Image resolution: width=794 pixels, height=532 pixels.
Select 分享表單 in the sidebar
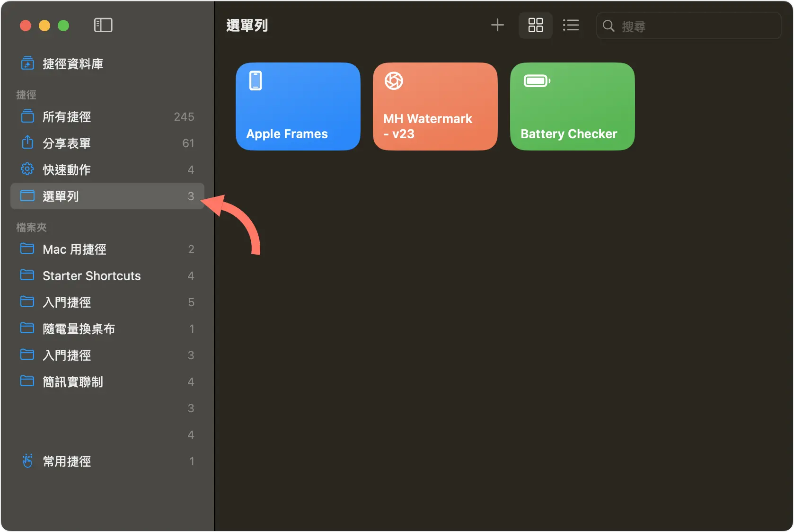pyautogui.click(x=107, y=143)
